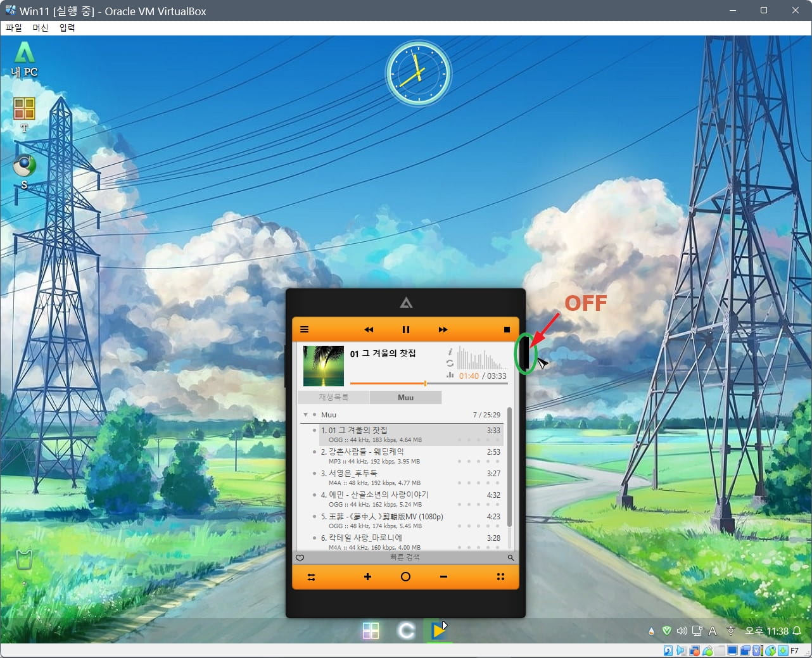Click the AIMP player taskbar icon
The width and height of the screenshot is (812, 658).
pos(438,631)
